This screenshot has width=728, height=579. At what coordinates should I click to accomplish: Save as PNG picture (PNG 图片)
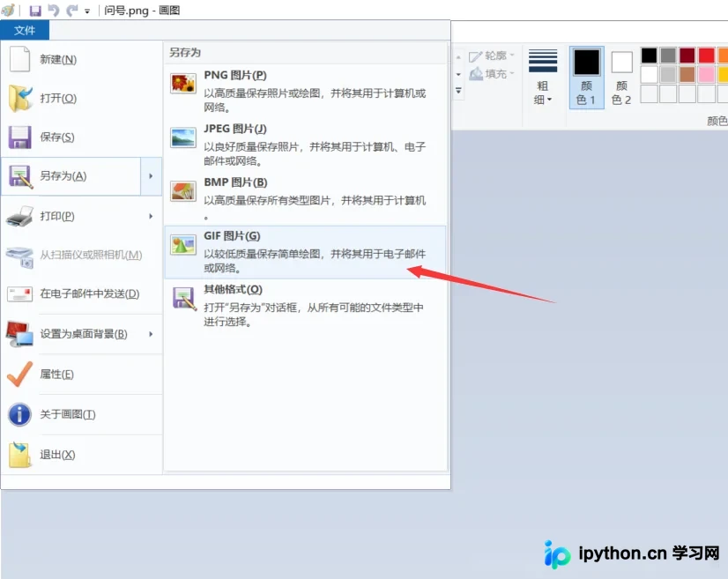305,91
